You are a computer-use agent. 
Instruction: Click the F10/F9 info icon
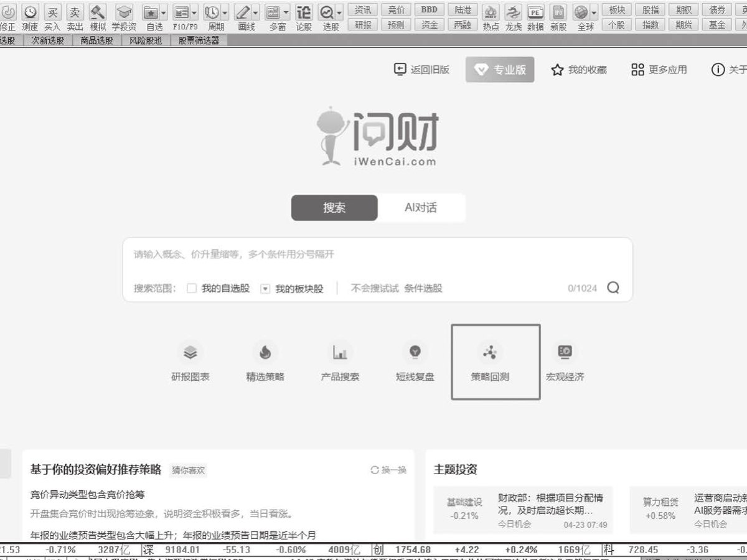point(181,12)
